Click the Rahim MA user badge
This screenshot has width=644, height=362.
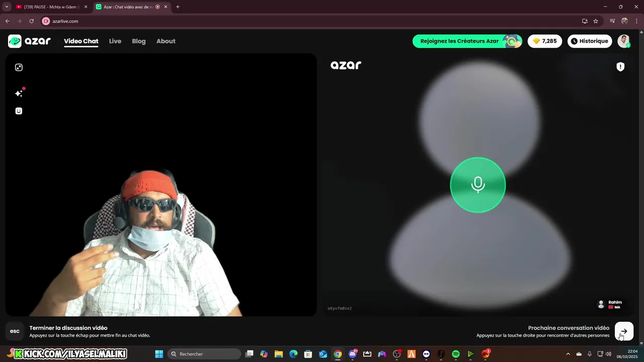(x=609, y=305)
